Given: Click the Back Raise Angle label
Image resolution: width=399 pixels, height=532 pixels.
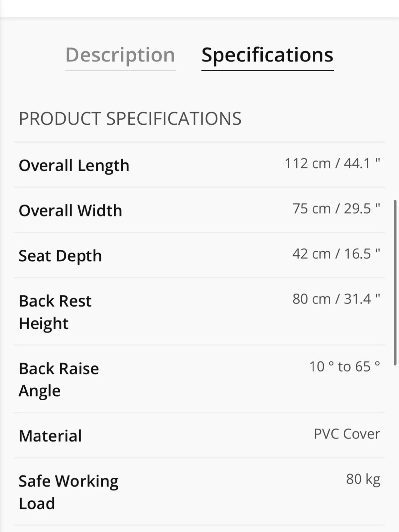Looking at the screenshot, I should click(59, 379).
